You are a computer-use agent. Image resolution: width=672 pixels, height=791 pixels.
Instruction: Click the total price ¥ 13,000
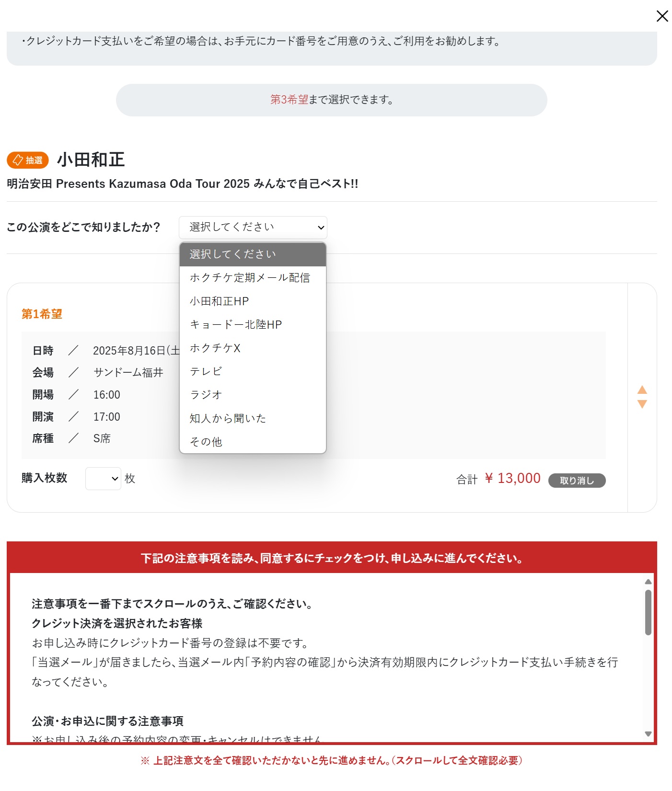[x=512, y=478]
